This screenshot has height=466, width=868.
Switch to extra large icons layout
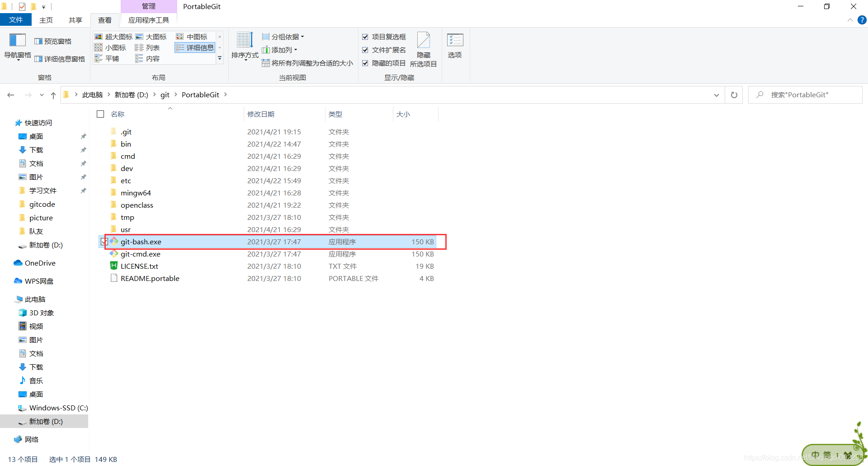pos(113,37)
